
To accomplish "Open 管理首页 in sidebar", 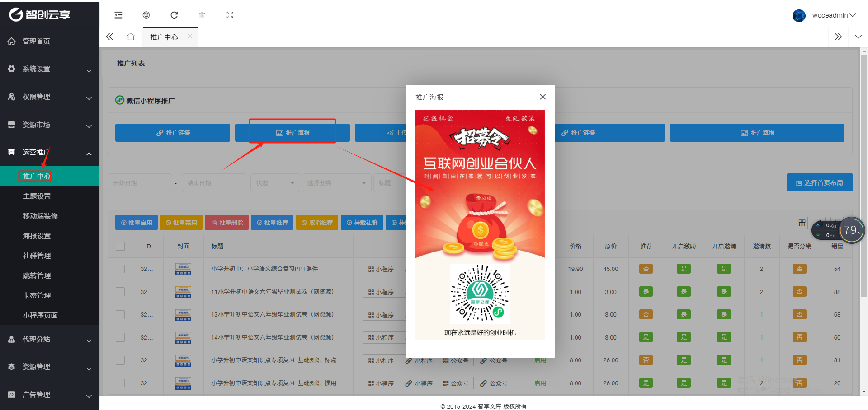I will pos(50,41).
